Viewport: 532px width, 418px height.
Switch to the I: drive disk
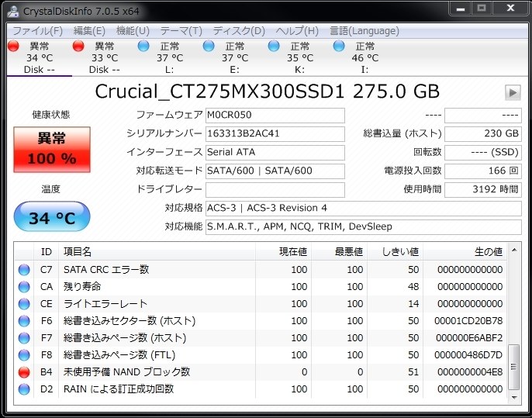pos(365,57)
